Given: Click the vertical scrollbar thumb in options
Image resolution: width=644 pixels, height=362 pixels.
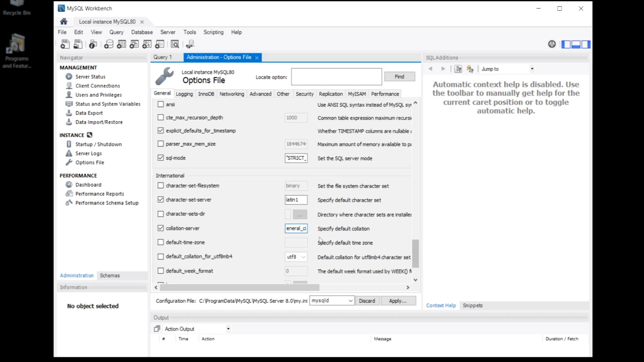Looking at the screenshot, I should 416,253.
